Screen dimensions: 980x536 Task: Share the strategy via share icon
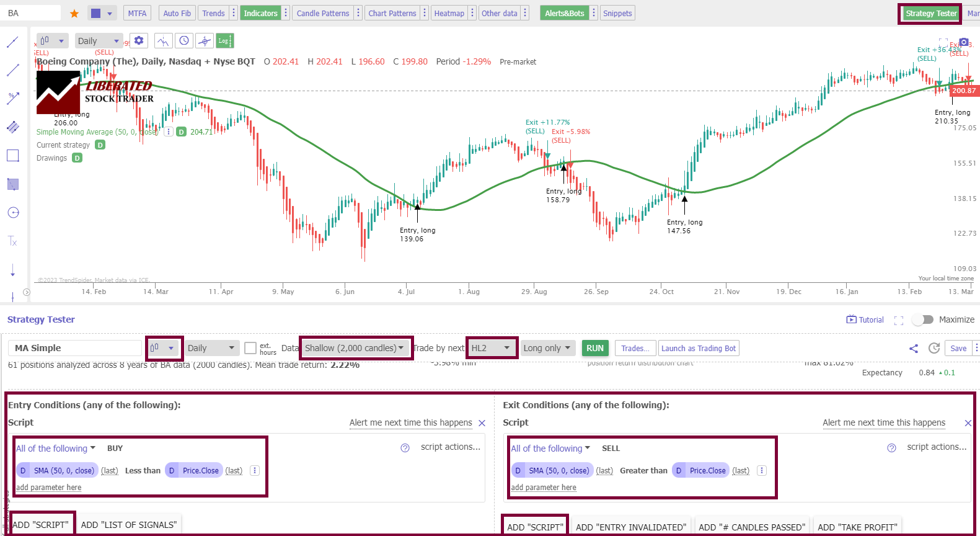coord(914,349)
